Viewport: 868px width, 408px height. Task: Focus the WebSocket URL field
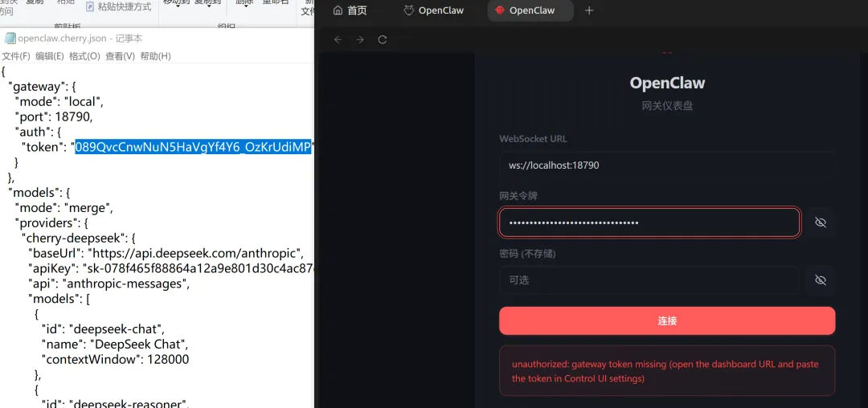(x=666, y=165)
